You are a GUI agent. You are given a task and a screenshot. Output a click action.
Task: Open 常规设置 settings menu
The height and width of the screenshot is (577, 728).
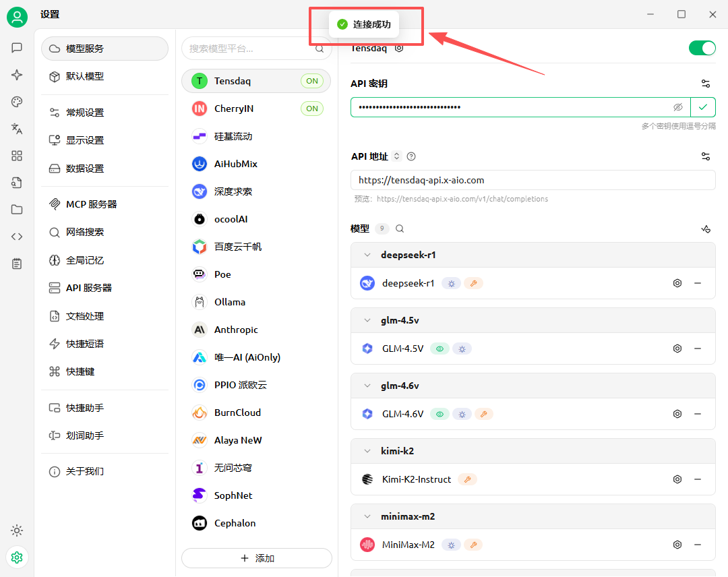point(104,113)
